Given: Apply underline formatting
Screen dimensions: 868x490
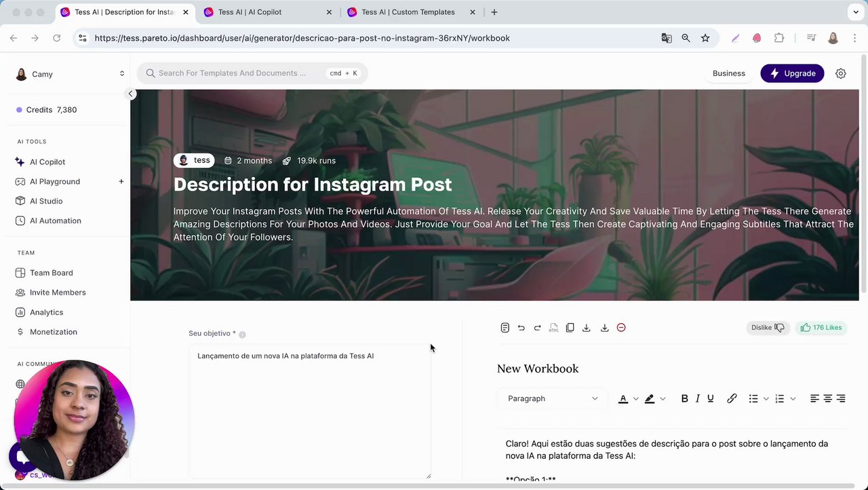Looking at the screenshot, I should [710, 398].
